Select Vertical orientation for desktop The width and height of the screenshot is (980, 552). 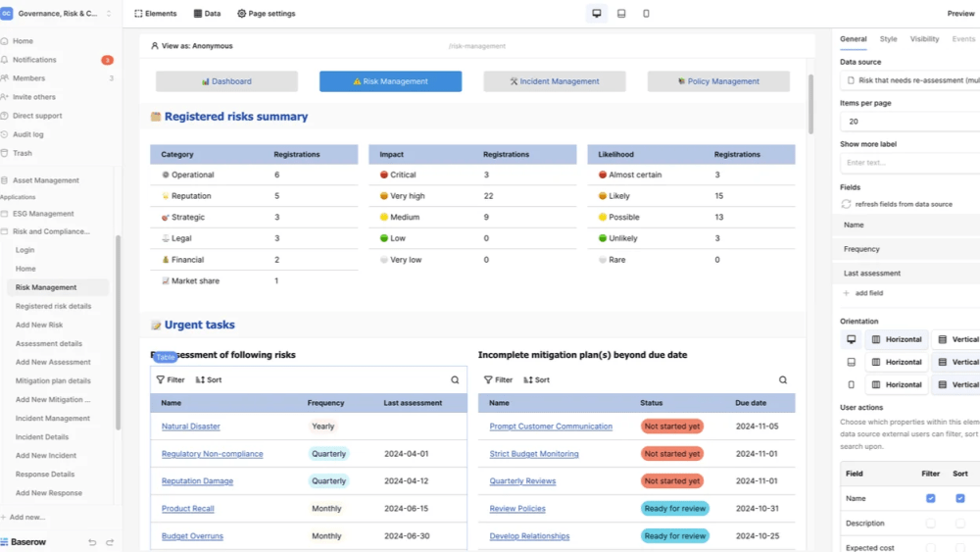pos(957,339)
